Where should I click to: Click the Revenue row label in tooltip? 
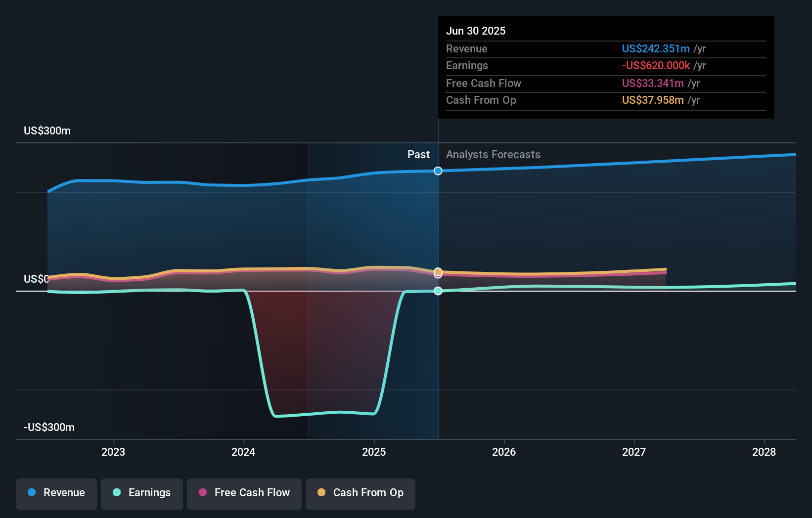pos(467,49)
